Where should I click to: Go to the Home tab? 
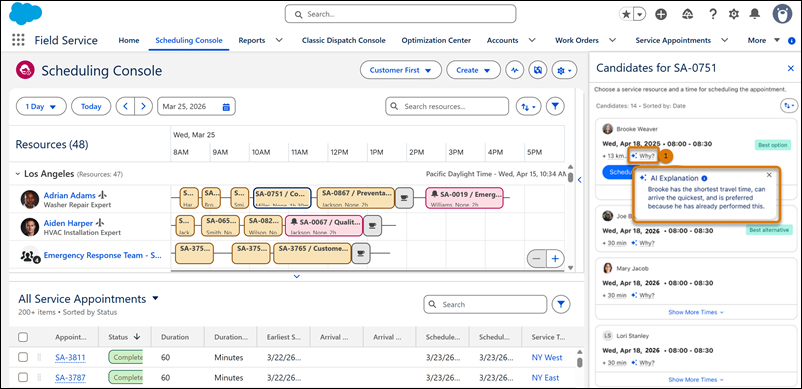(128, 40)
